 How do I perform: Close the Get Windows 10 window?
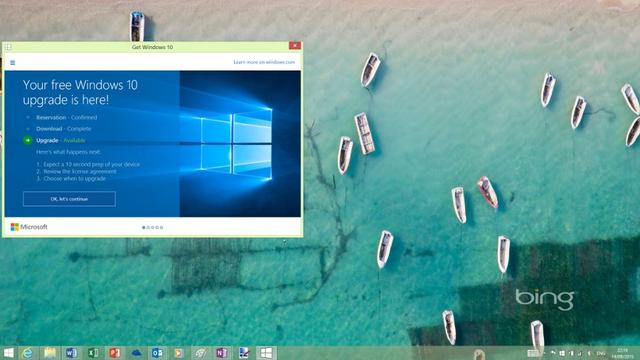coord(295,46)
